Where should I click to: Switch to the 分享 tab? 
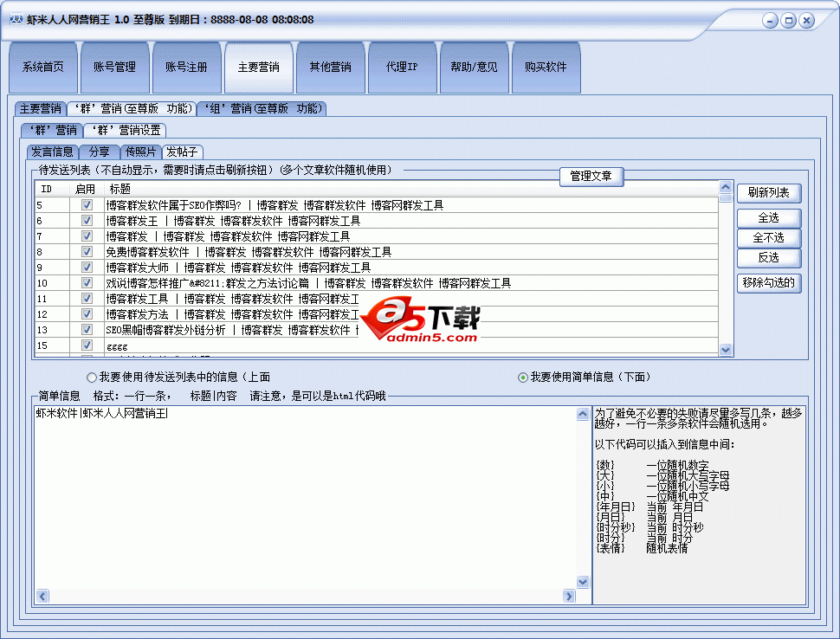click(99, 152)
